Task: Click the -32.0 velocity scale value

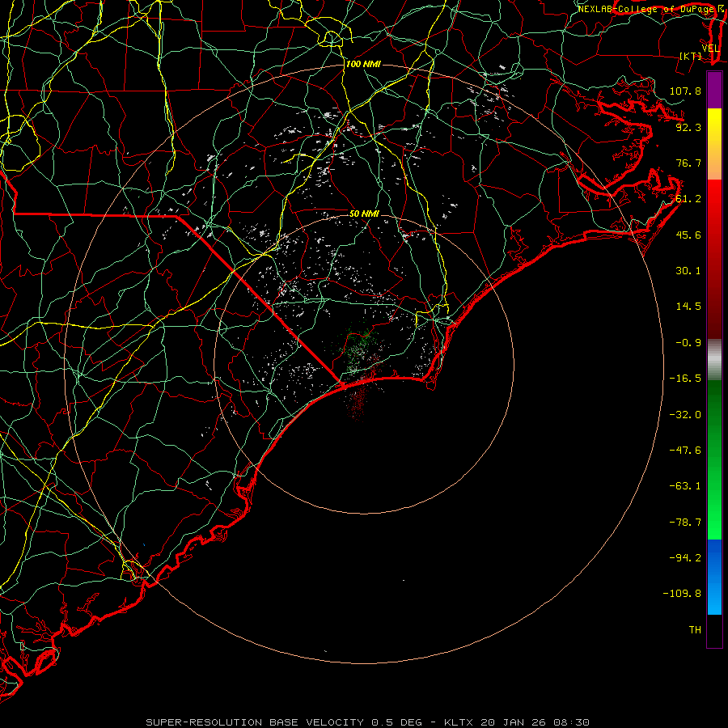Action: coord(685,415)
